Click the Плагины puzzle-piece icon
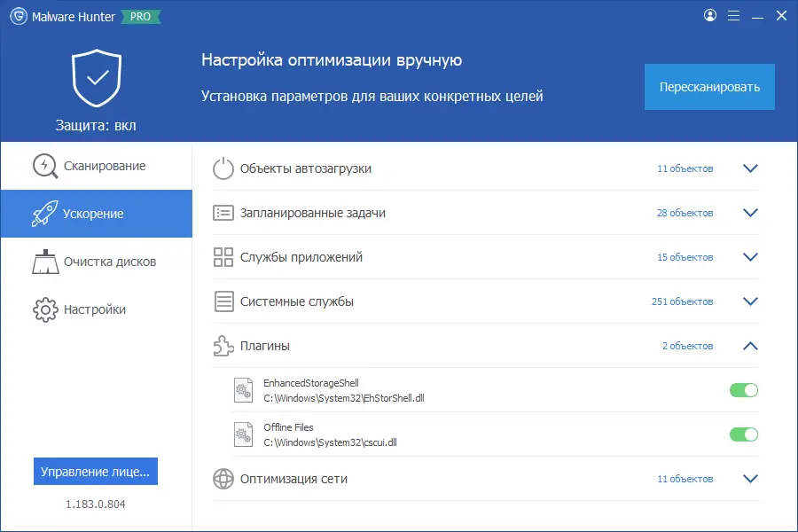798x532 pixels. pos(223,346)
